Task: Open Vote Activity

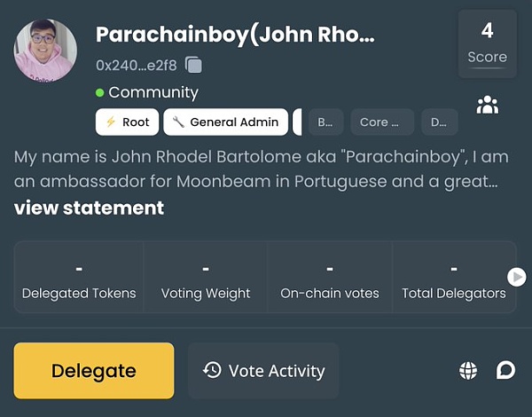Action: tap(263, 371)
